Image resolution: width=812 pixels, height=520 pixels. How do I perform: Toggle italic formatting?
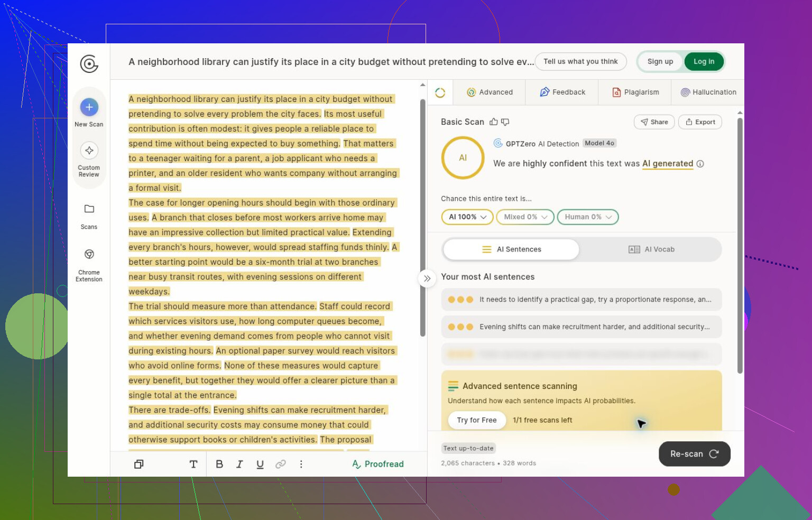pos(239,464)
